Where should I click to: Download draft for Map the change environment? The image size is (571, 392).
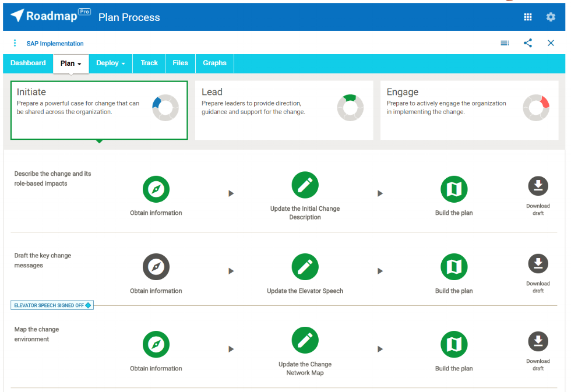(538, 342)
